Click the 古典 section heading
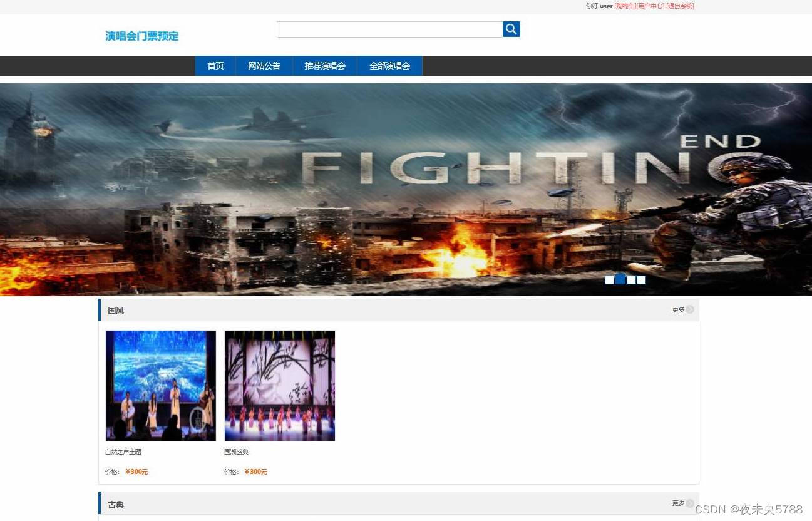Screen dimensions: 812x521 pos(116,504)
